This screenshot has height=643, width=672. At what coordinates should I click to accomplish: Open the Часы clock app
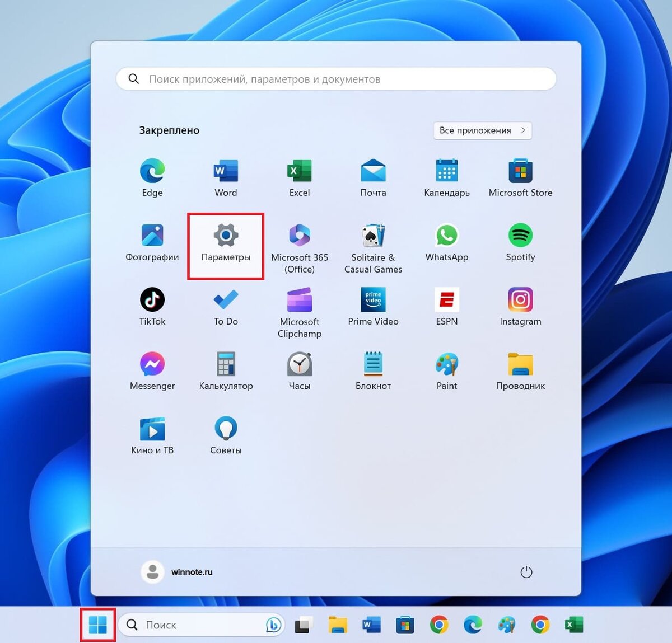300,372
